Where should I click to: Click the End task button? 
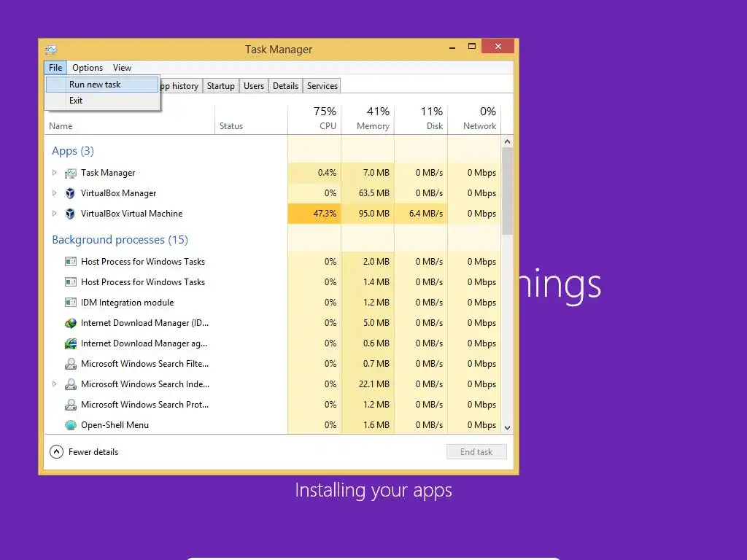tap(476, 452)
